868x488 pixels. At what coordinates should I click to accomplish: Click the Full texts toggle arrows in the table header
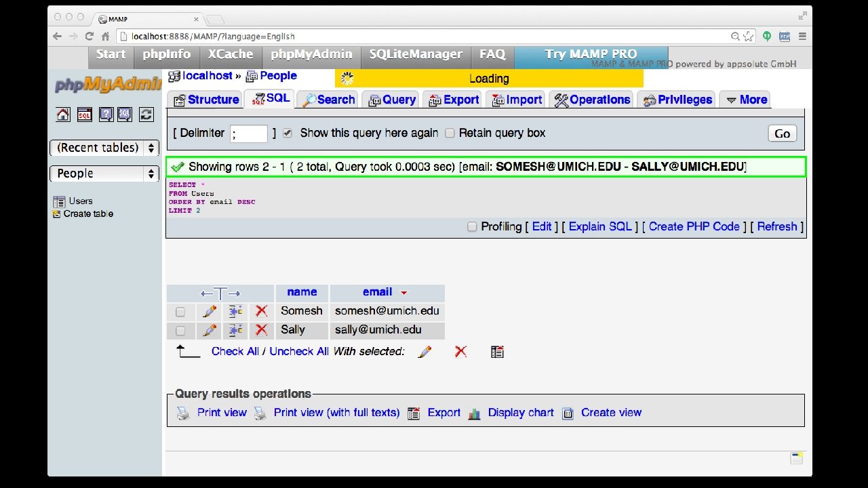[x=220, y=293]
